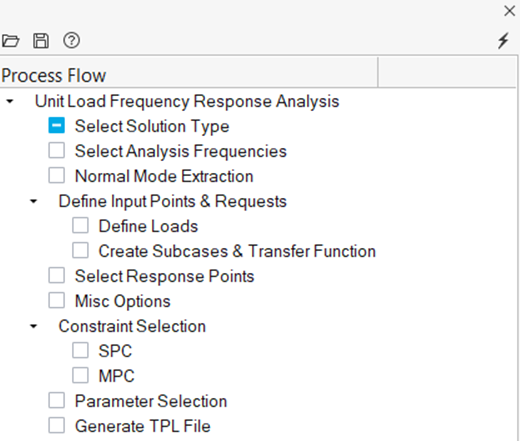Open the Parameter Selection step
520x441 pixels.
[151, 401]
